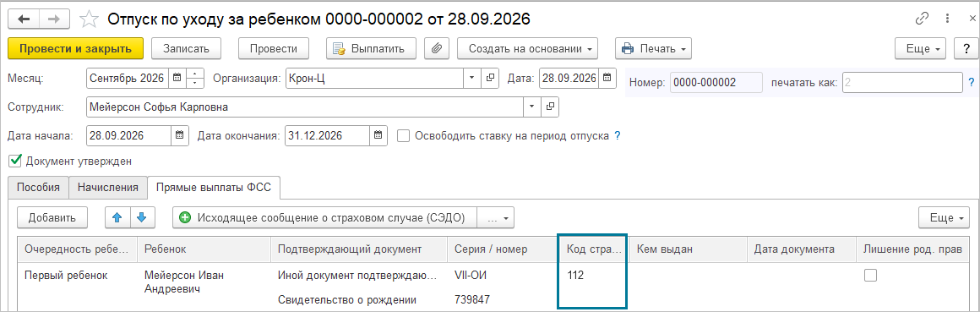The height and width of the screenshot is (312, 980).
Task: Open the top Еще menu
Action: [921, 48]
